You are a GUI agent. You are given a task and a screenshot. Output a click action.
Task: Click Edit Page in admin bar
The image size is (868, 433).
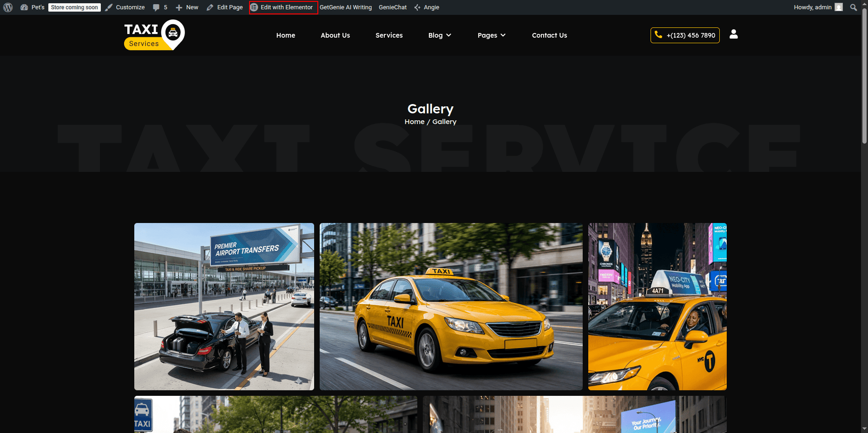click(225, 7)
